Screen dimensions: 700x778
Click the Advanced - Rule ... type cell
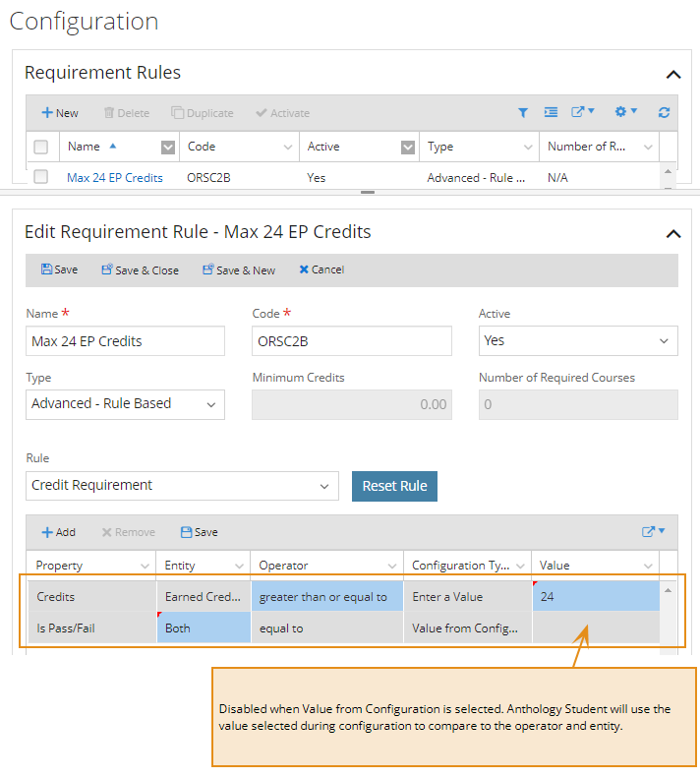(476, 178)
